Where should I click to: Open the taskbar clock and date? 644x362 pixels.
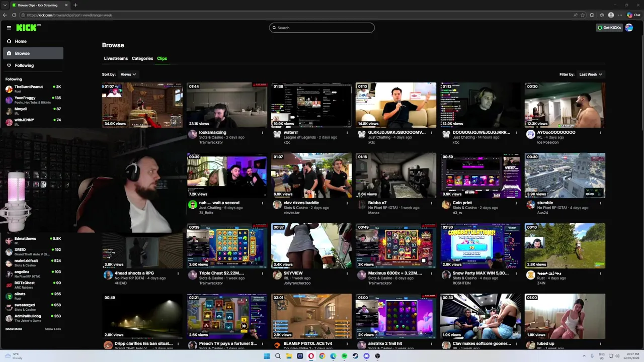pyautogui.click(x=632, y=356)
